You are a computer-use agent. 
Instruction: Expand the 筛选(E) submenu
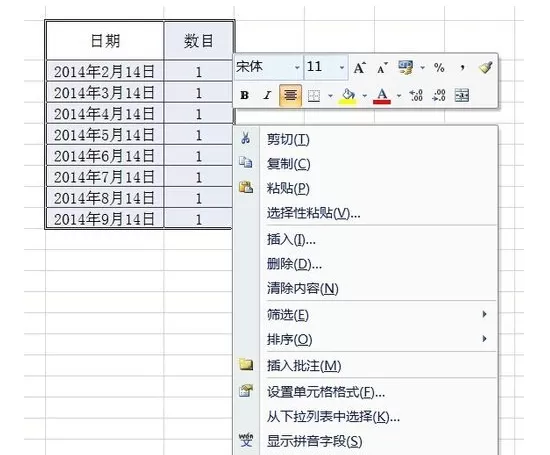click(x=365, y=315)
